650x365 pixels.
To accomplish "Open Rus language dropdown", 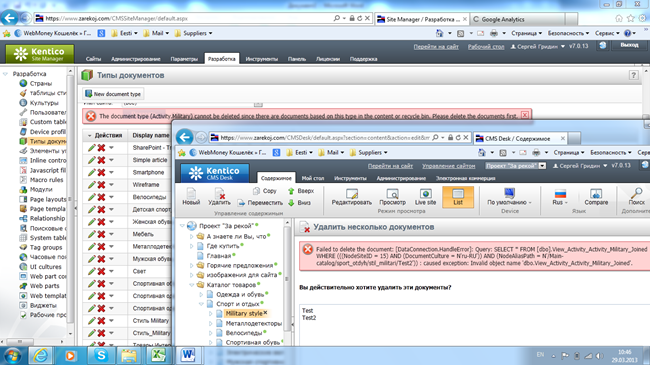I will click(x=560, y=197).
